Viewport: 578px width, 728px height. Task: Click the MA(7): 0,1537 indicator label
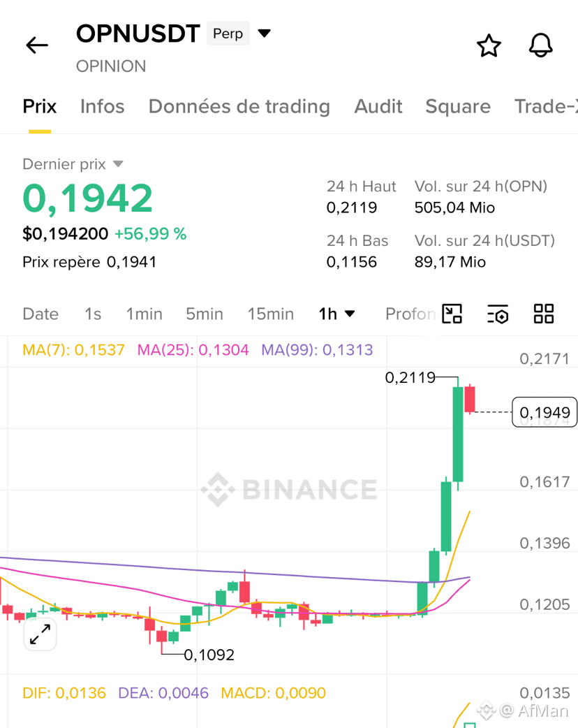tap(73, 349)
